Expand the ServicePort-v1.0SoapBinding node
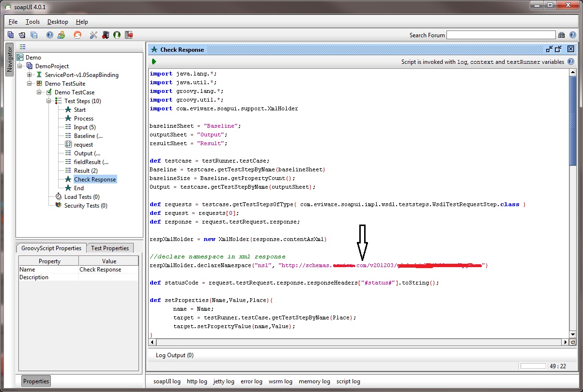 [x=30, y=75]
